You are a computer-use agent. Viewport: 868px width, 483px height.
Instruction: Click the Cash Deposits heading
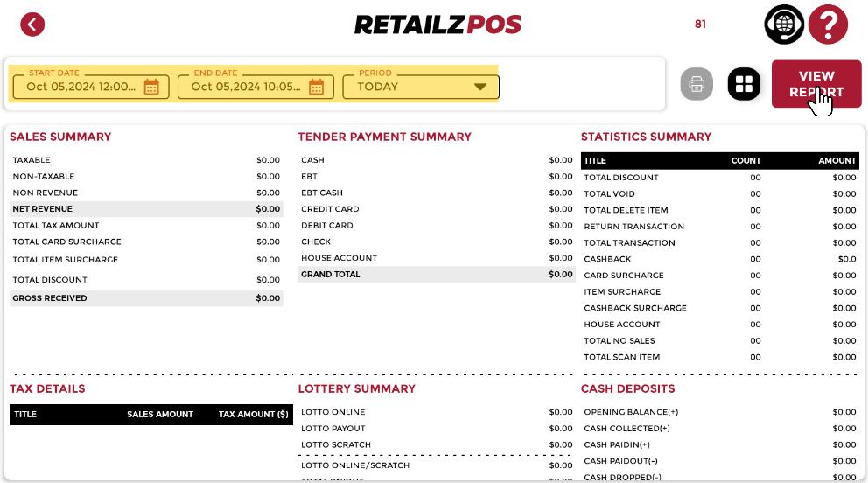click(627, 389)
